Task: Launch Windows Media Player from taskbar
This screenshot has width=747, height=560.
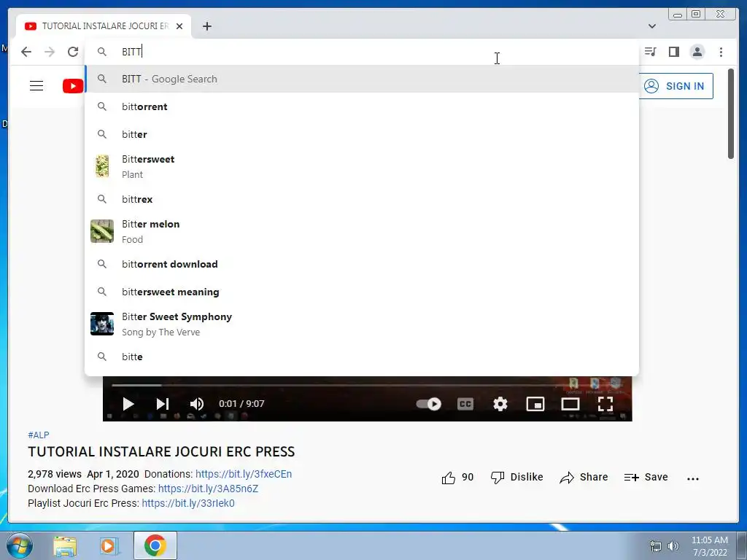Action: click(x=109, y=545)
